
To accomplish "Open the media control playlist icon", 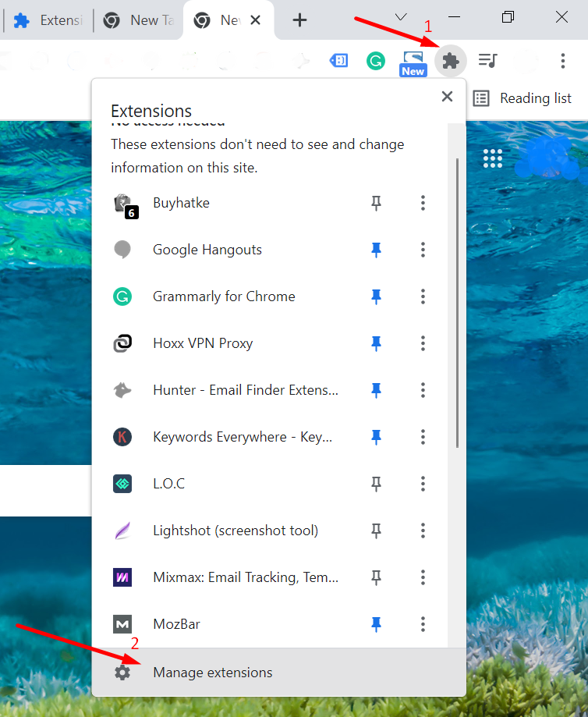I will (488, 60).
